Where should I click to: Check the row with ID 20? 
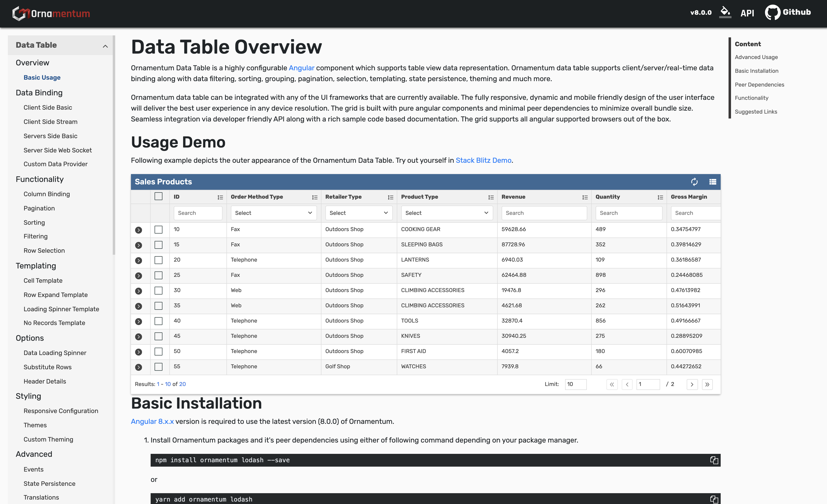159,260
